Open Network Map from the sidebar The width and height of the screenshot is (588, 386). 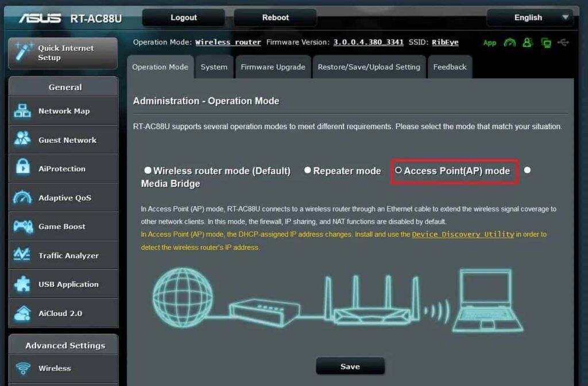[x=64, y=111]
